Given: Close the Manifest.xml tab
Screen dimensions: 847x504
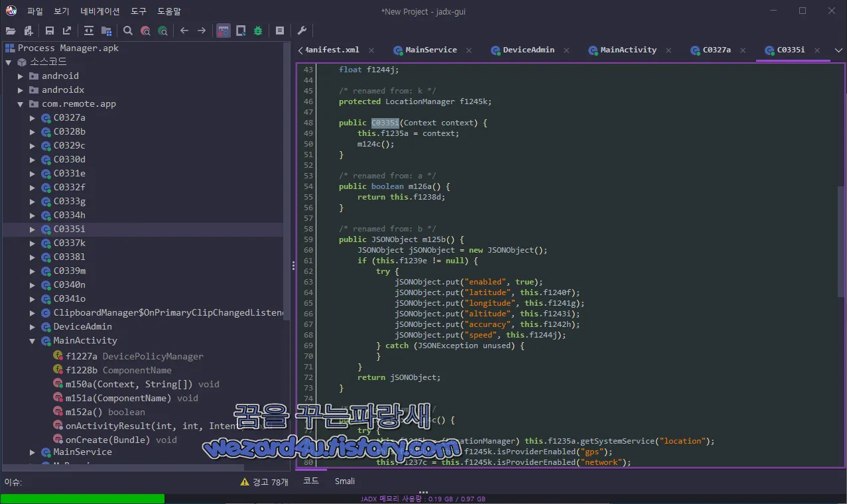Looking at the screenshot, I should (371, 50).
